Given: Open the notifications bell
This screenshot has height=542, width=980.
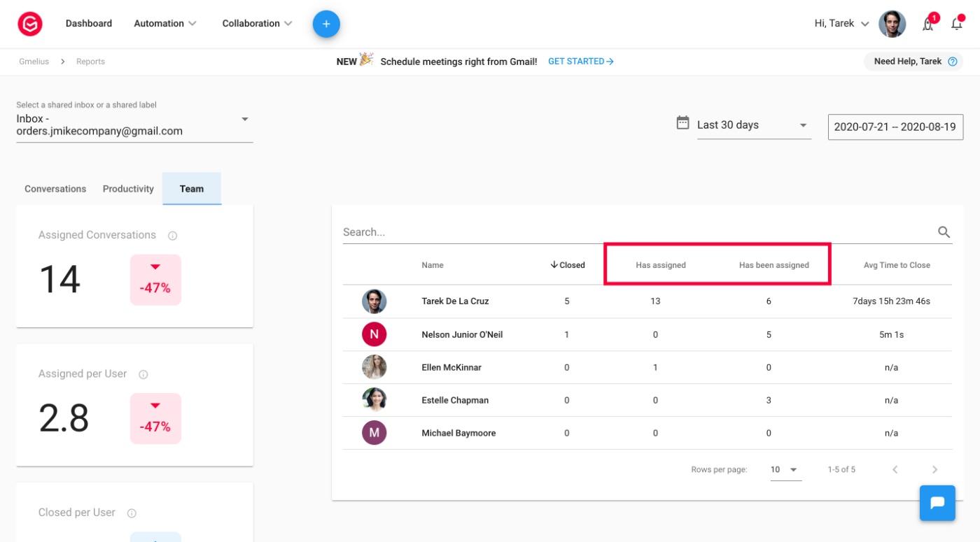Looking at the screenshot, I should [957, 24].
